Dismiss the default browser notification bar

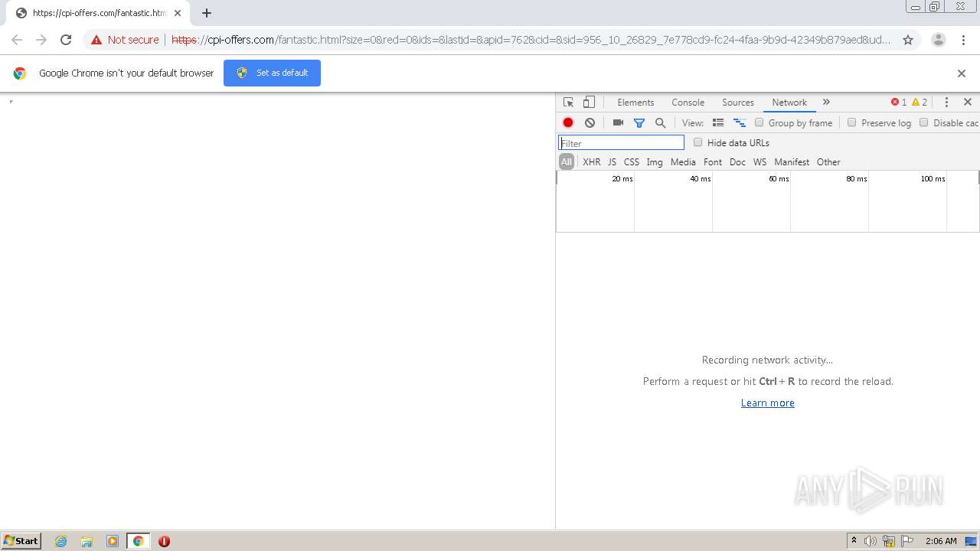(x=962, y=73)
